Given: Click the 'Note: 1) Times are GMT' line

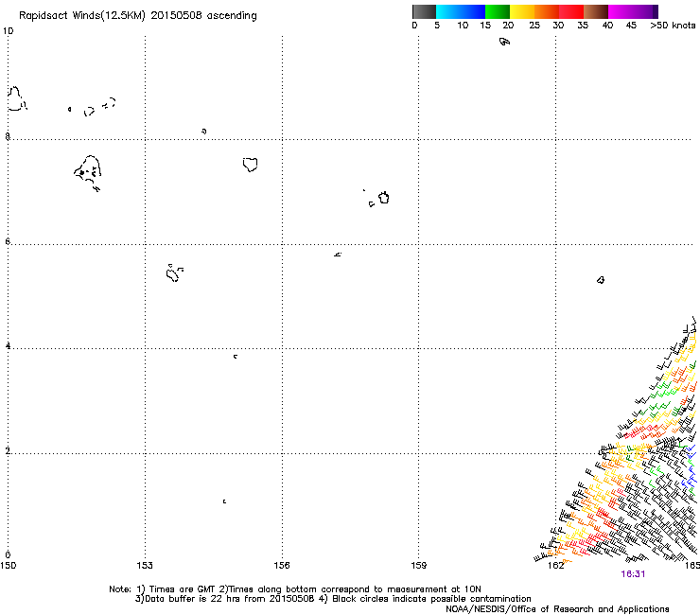Looking at the screenshot, I should (x=295, y=589).
